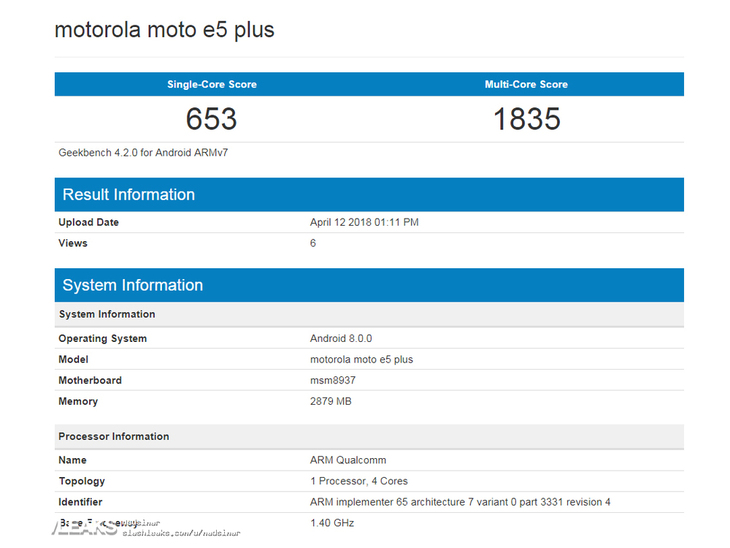Click the Result Information section header
Viewport: 730px width, 548px height.
[x=369, y=195]
